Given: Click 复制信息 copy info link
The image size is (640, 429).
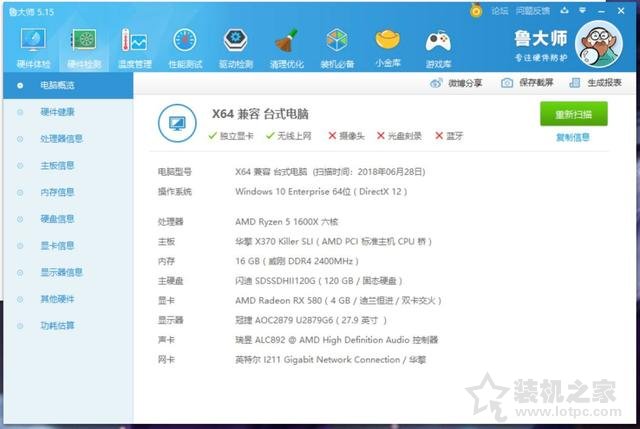Looking at the screenshot, I should (x=573, y=137).
